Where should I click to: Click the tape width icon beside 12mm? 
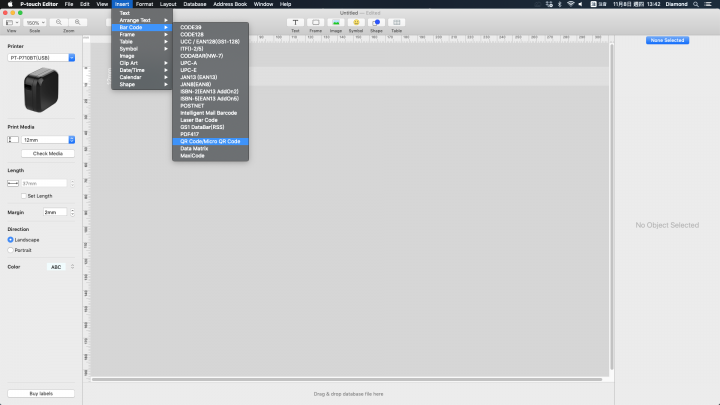point(13,140)
